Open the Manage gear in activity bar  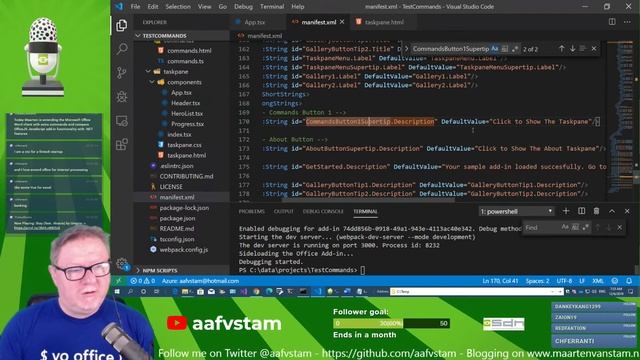tap(122, 264)
